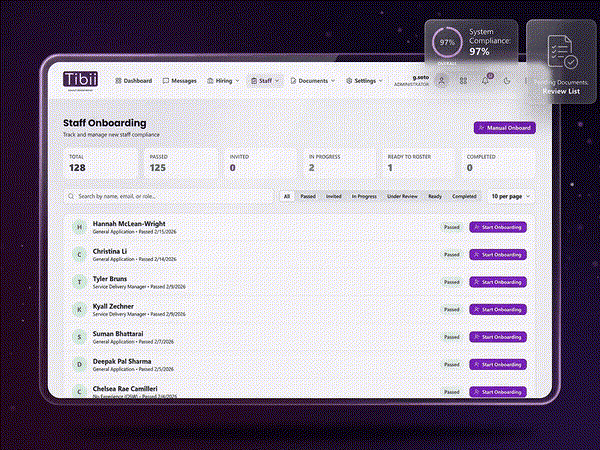Open Hannah McLean-Wright's name
This screenshot has height=450, width=600.
click(129, 224)
